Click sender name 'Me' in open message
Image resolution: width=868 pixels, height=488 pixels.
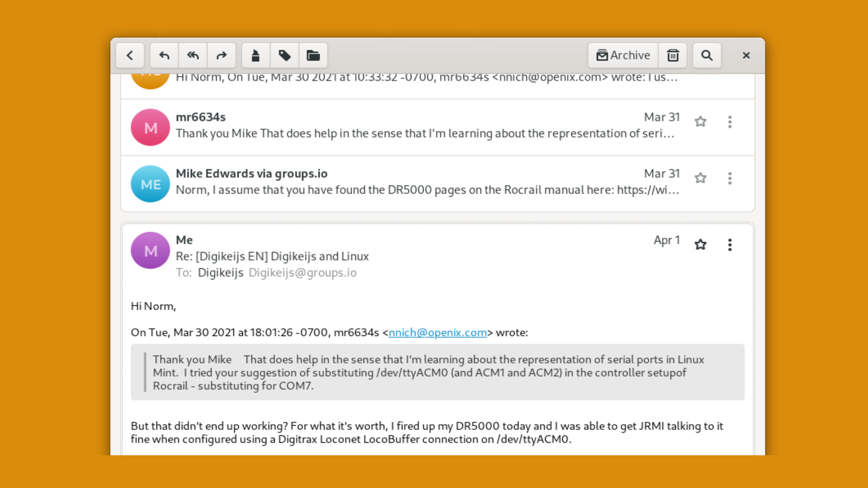tap(184, 240)
